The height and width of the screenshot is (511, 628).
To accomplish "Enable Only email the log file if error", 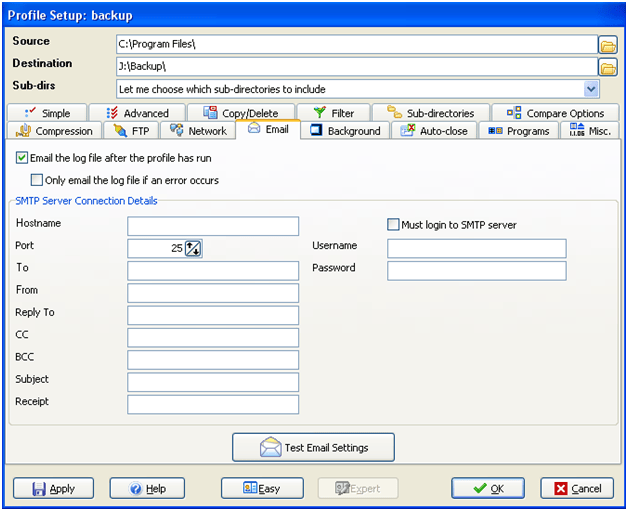I will pyautogui.click(x=37, y=180).
